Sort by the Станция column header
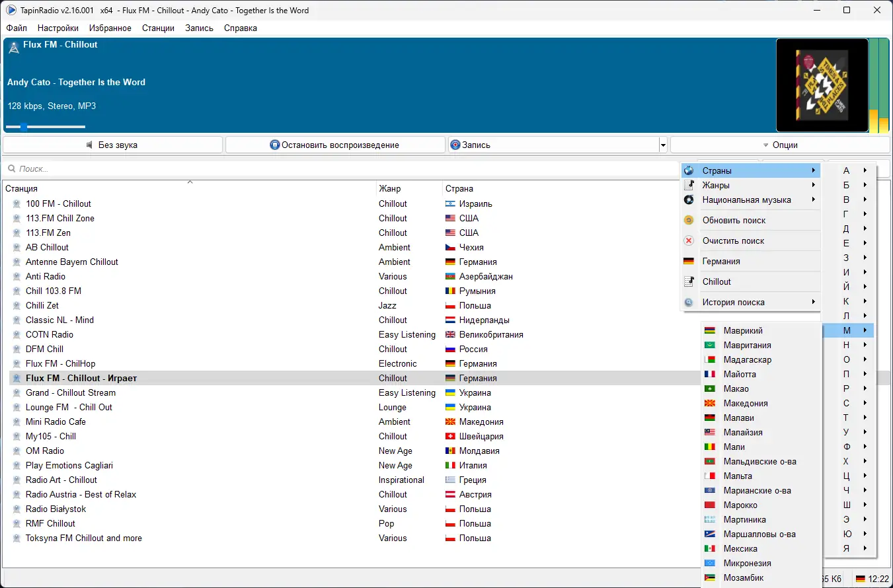This screenshot has width=893, height=588. (189, 188)
